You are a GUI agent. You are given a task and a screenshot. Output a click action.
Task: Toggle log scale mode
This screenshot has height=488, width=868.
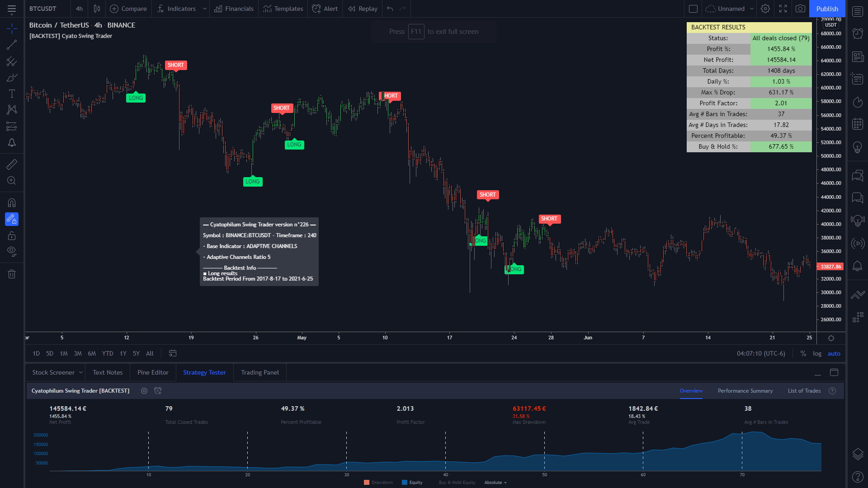[817, 353]
